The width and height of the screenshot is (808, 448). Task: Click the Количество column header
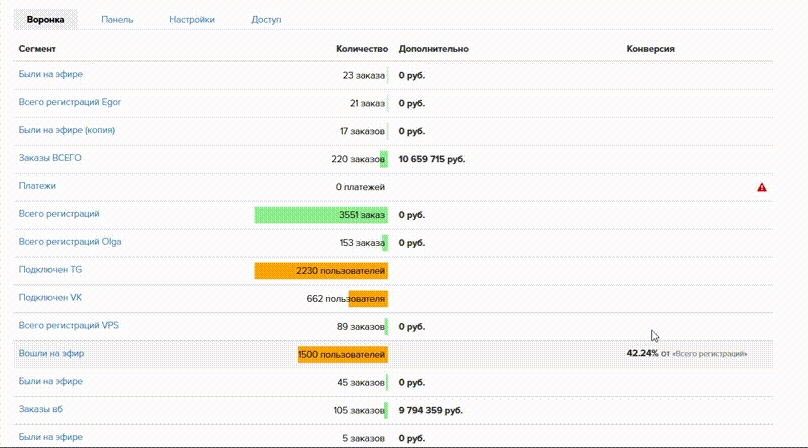pyautogui.click(x=361, y=48)
